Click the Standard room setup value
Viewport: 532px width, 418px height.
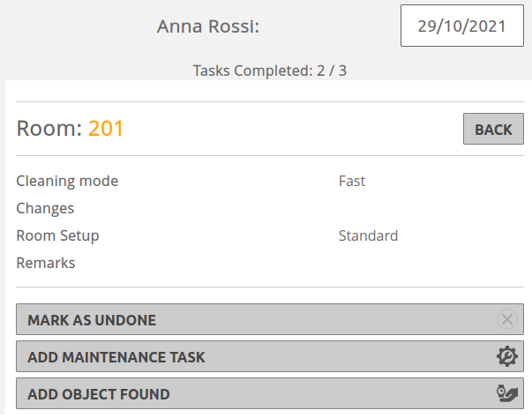coord(368,235)
